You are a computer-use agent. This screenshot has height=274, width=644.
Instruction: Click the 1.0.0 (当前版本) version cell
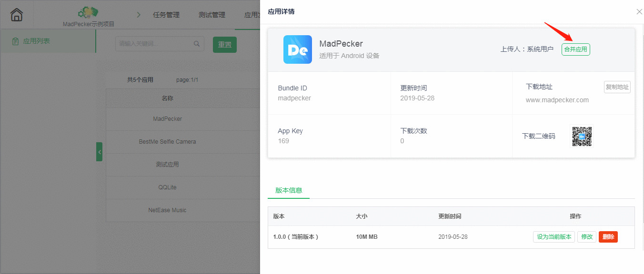point(296,237)
